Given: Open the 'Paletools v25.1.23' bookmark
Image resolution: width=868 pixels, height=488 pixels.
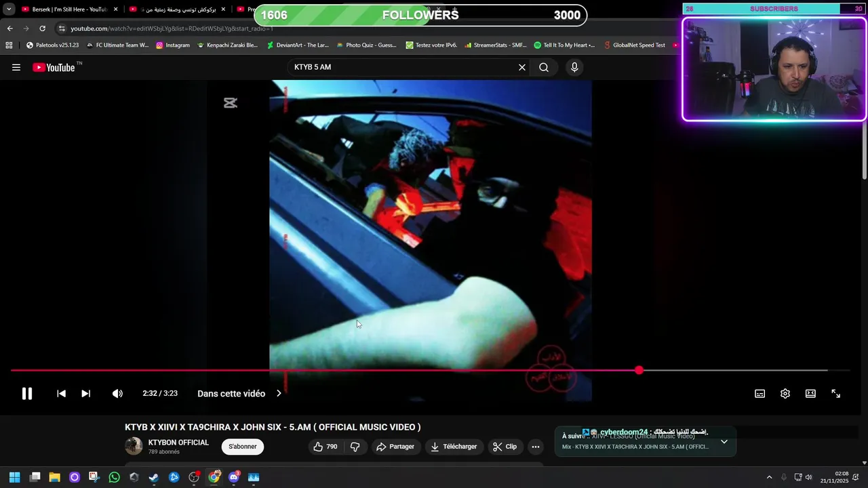Looking at the screenshot, I should tap(52, 45).
